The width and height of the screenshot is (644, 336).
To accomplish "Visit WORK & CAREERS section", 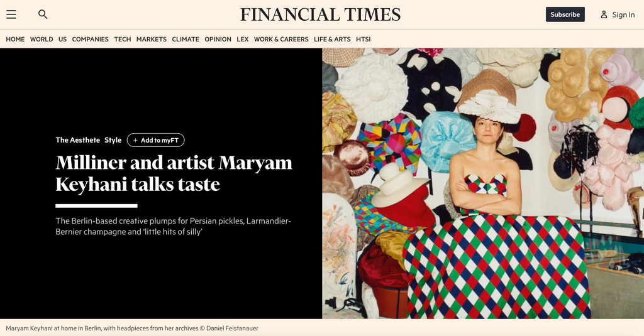I will coord(281,40).
